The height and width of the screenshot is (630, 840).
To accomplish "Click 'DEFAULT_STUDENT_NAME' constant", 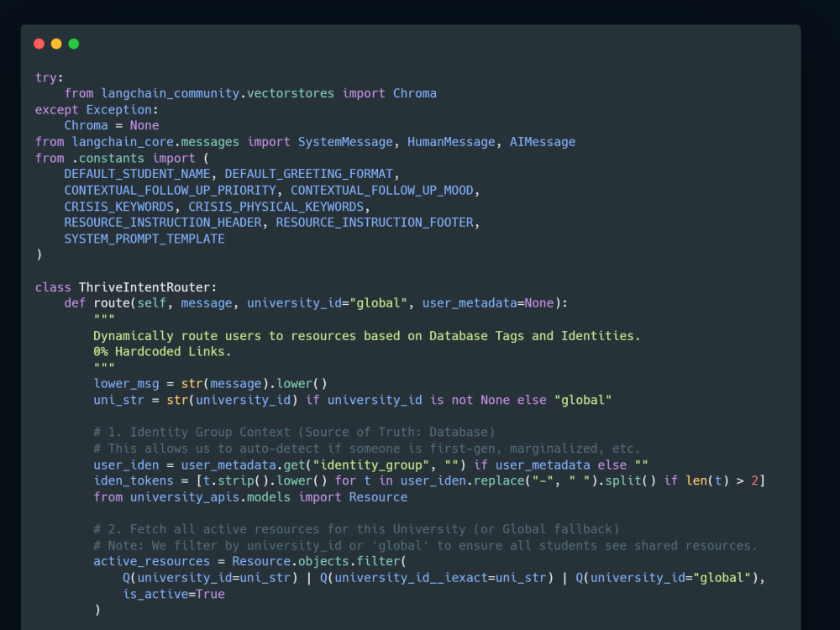I will 137,174.
